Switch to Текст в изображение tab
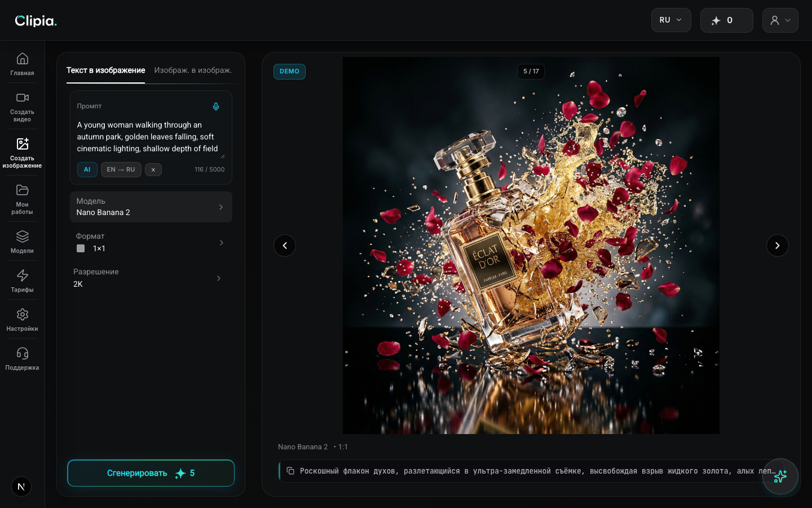The height and width of the screenshot is (508, 812). (x=105, y=71)
